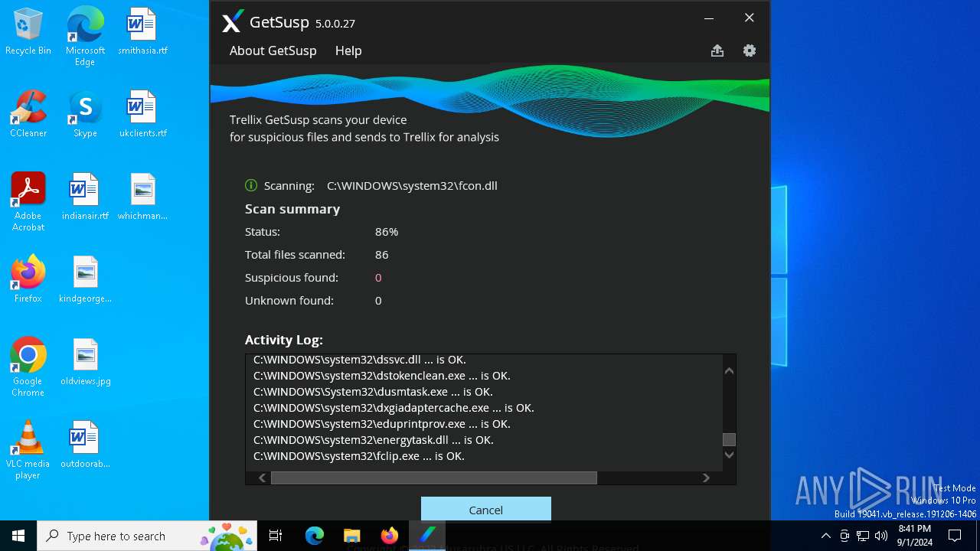980x551 pixels.
Task: Open Microsoft Edge desktop shortcut
Action: (85, 37)
